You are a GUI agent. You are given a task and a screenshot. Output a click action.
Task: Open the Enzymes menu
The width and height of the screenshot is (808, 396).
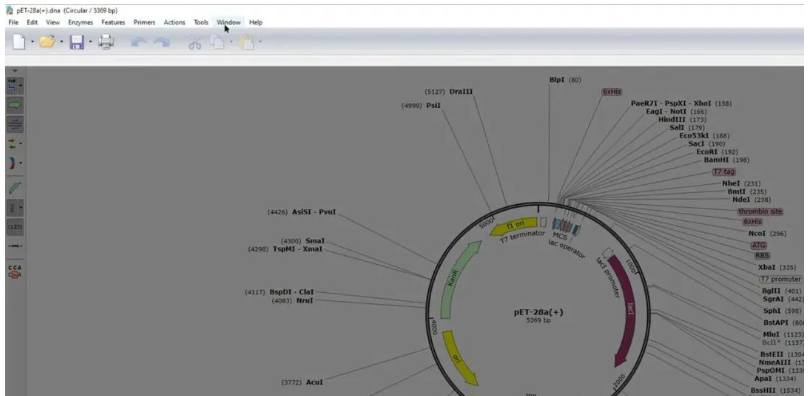(80, 22)
